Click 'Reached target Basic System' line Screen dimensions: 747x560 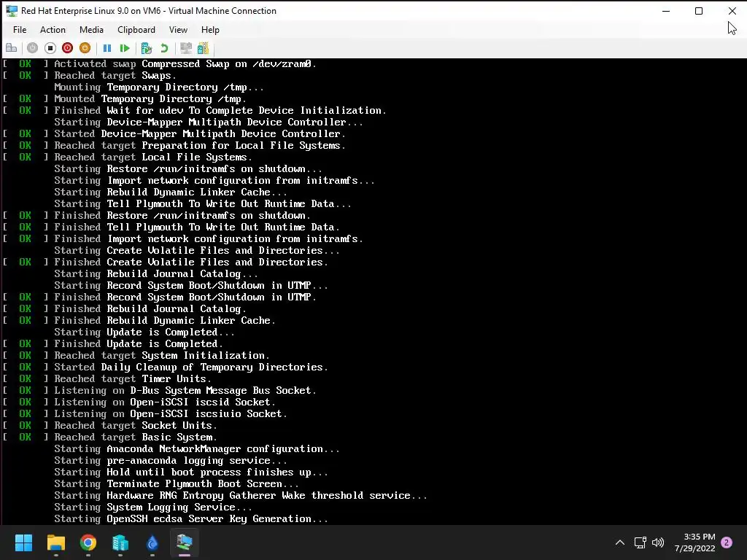(135, 437)
